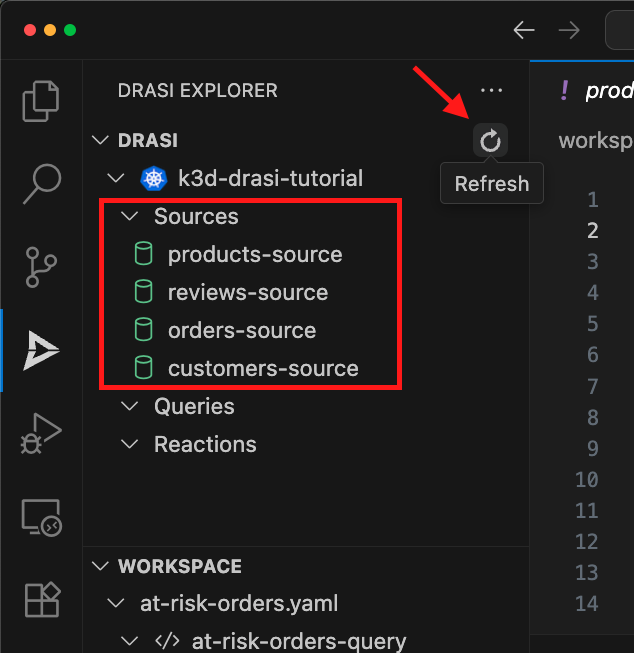Open at-risk-orders.yaml in workspace tree
The height and width of the screenshot is (653, 634).
point(238,604)
